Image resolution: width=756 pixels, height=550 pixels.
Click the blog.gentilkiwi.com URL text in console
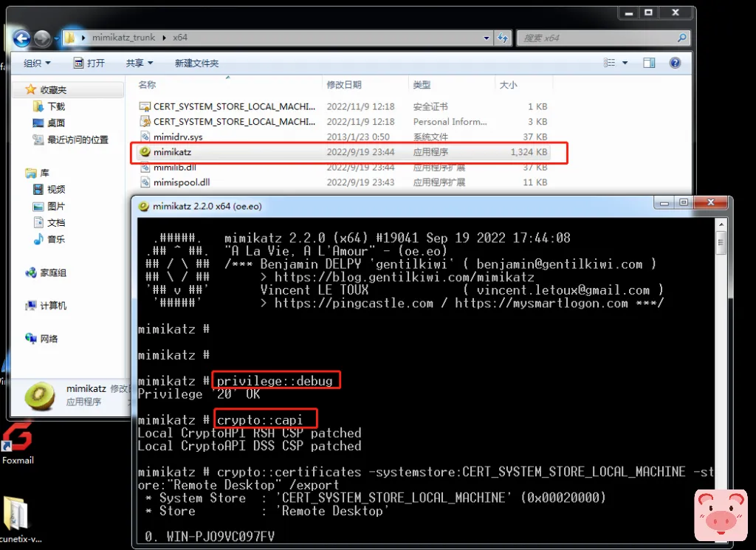coord(404,277)
